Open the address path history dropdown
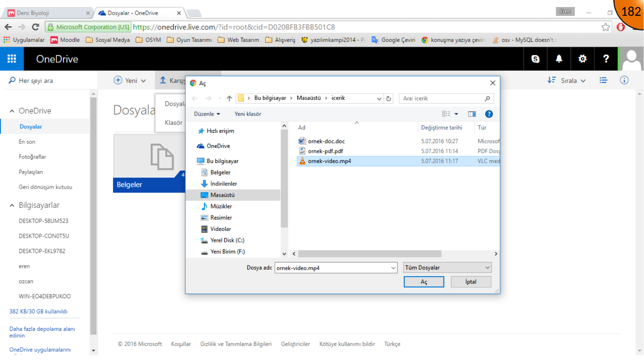This screenshot has height=362, width=644. pyautogui.click(x=379, y=99)
